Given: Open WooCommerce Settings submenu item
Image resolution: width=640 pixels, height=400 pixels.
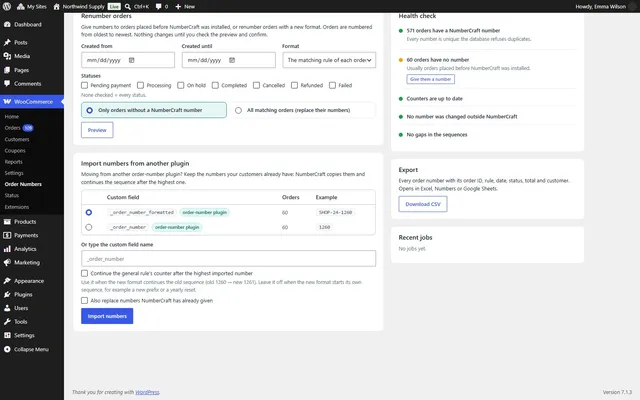Looking at the screenshot, I should pos(14,173).
